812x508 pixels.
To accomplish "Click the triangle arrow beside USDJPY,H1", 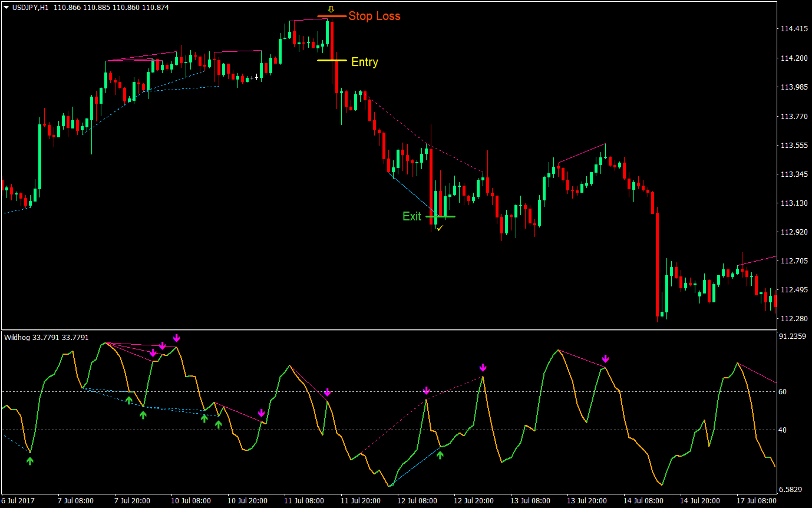I will (x=6, y=8).
